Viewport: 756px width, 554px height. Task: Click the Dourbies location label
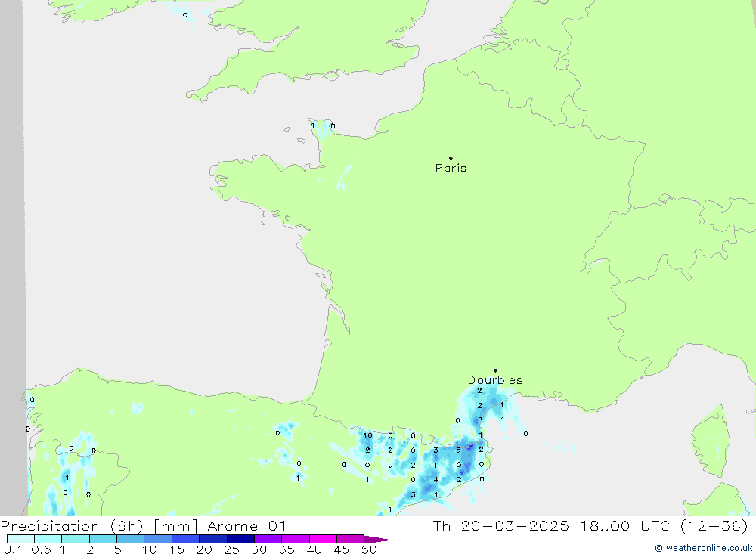pyautogui.click(x=495, y=380)
